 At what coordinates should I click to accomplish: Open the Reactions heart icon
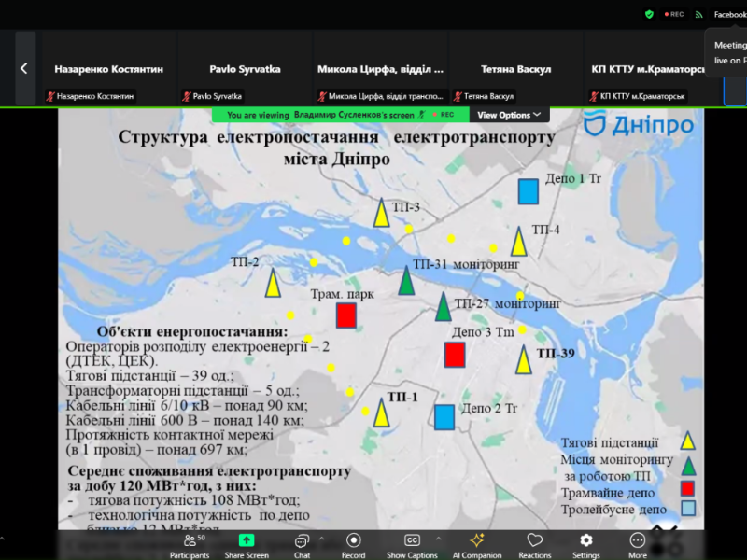point(533,539)
